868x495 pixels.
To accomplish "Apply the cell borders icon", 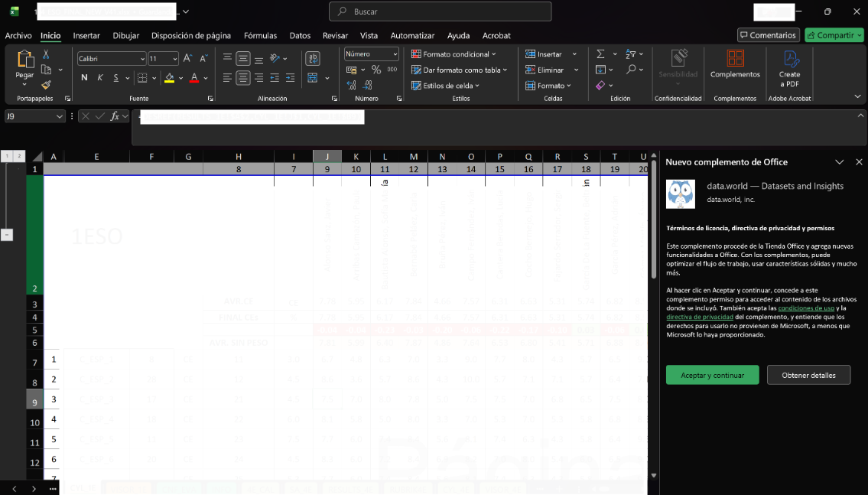I will [142, 77].
